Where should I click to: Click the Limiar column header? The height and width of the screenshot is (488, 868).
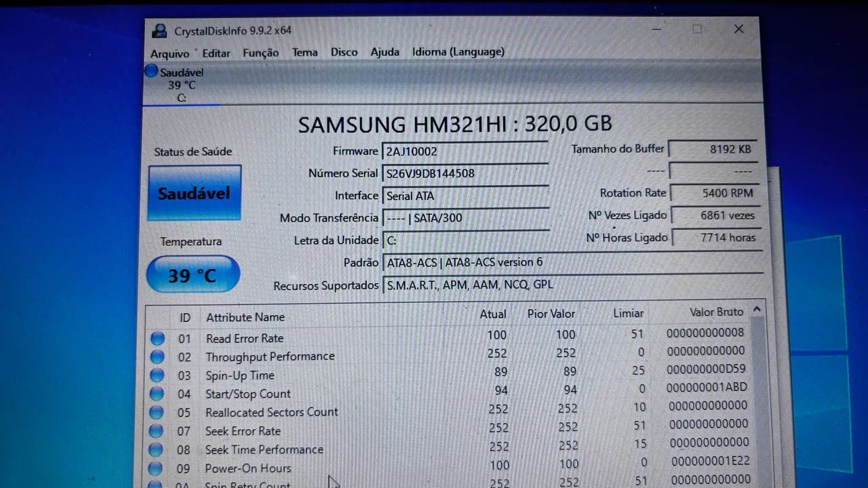pos(628,313)
